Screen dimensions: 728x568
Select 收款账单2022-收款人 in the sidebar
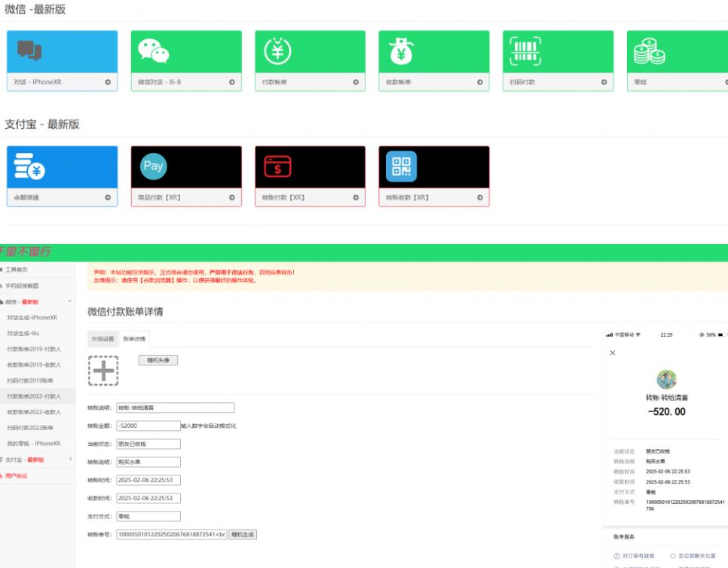(x=34, y=412)
